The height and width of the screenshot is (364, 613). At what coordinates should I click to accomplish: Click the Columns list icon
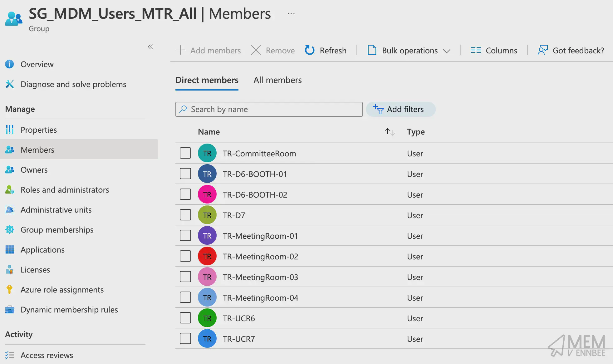click(x=476, y=50)
